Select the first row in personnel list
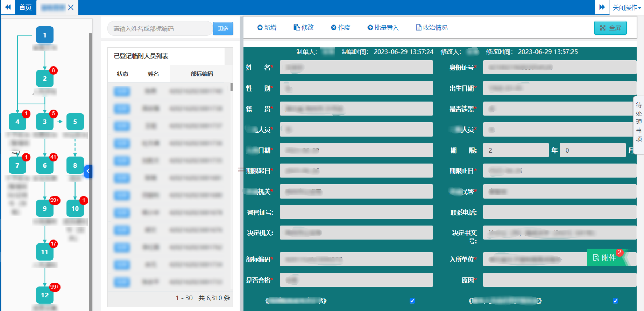644x311 pixels. [x=169, y=91]
